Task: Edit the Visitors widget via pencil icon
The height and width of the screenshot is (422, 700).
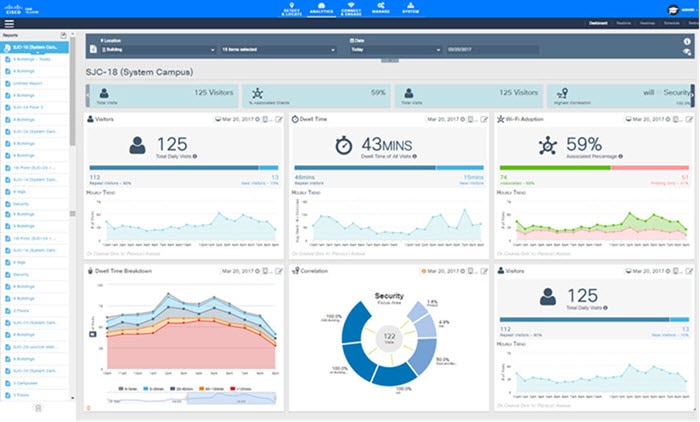Action: pos(279,119)
